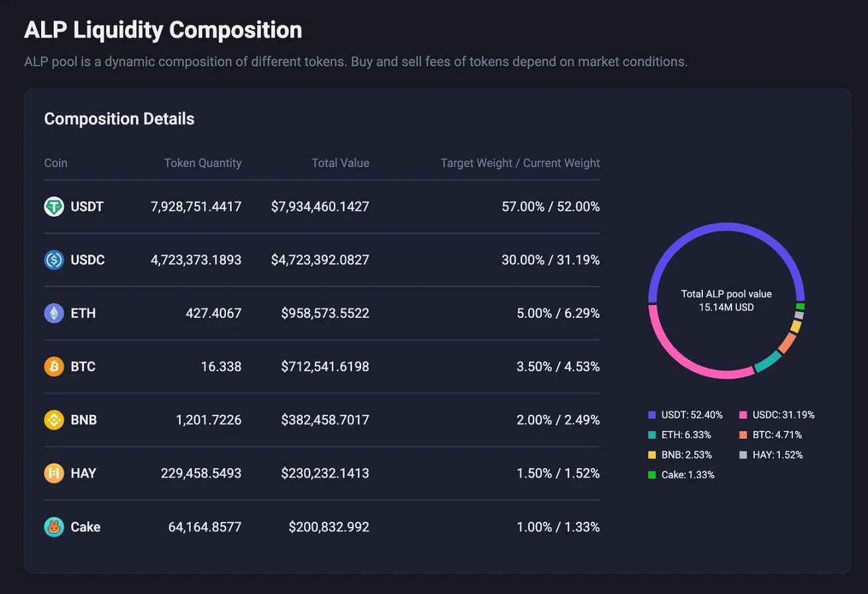Screen dimensions: 868x594
Task: Select the purple USDT legend swatch
Action: coord(652,415)
